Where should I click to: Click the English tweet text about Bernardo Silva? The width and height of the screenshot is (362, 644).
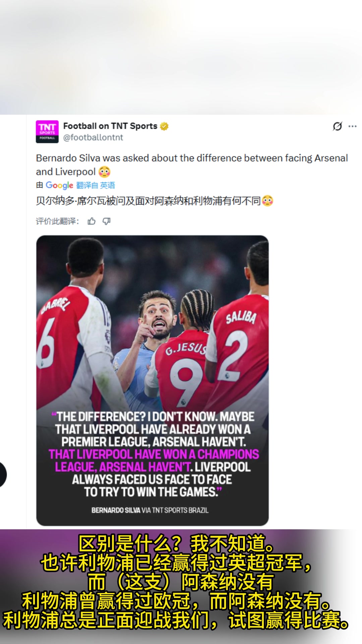tap(192, 158)
